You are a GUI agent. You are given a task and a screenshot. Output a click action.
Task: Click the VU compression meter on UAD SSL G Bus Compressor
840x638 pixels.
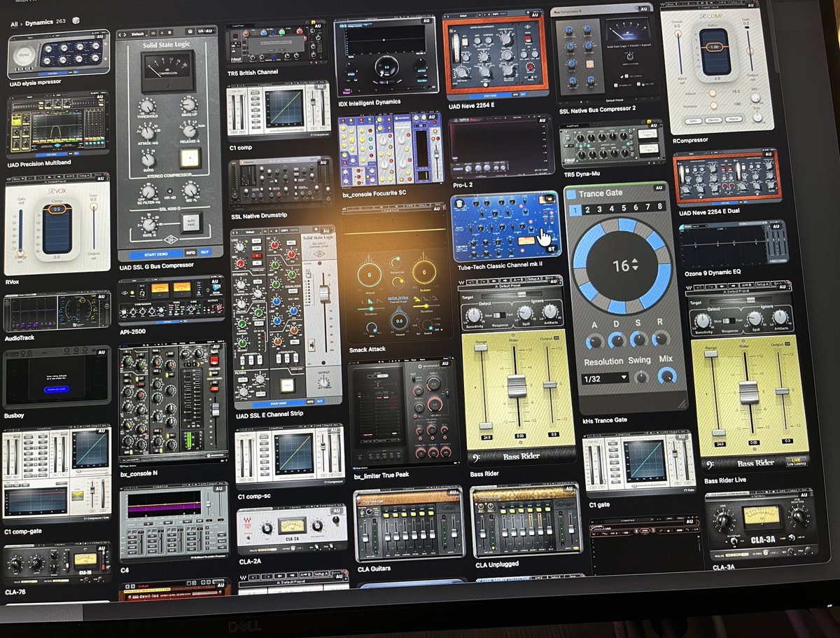(168, 71)
